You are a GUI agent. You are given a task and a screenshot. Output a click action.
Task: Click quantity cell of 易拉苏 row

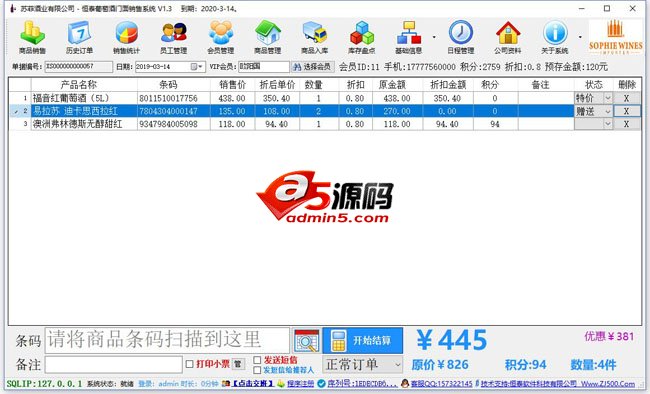319,111
